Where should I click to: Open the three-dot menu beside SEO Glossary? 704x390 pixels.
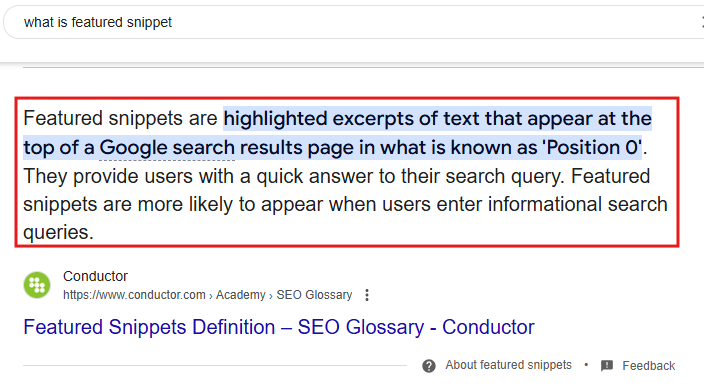[367, 295]
